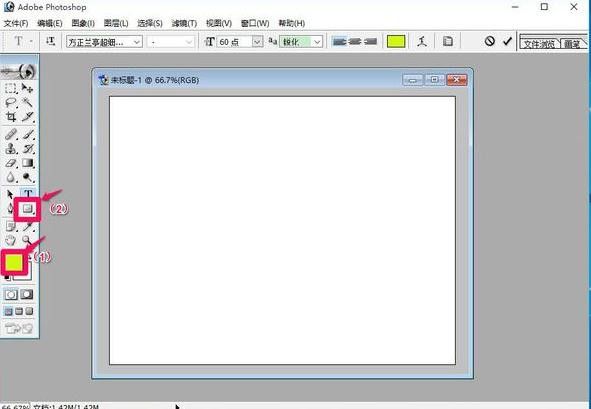This screenshot has width=591, height=409.
Task: Click the toolbox background color swatch
Action: (x=27, y=276)
